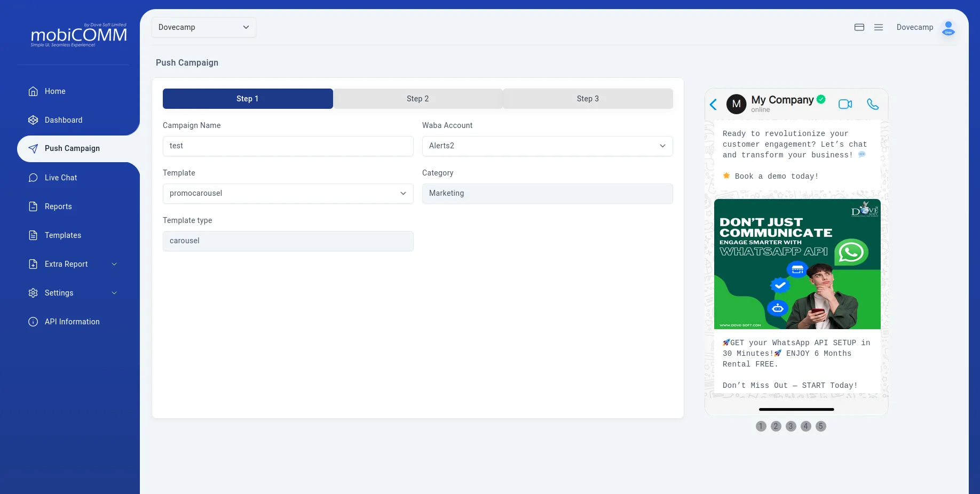Switch to the Step 2 tab
The image size is (980, 494).
click(418, 99)
